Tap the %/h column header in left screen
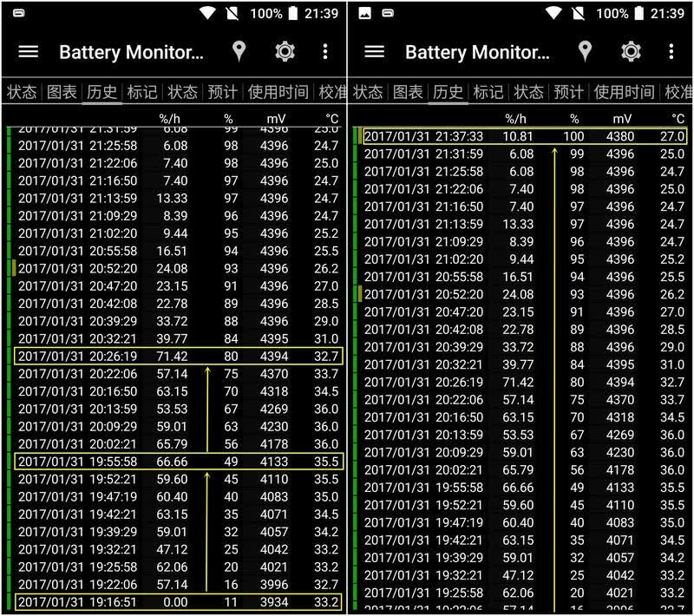 (169, 119)
